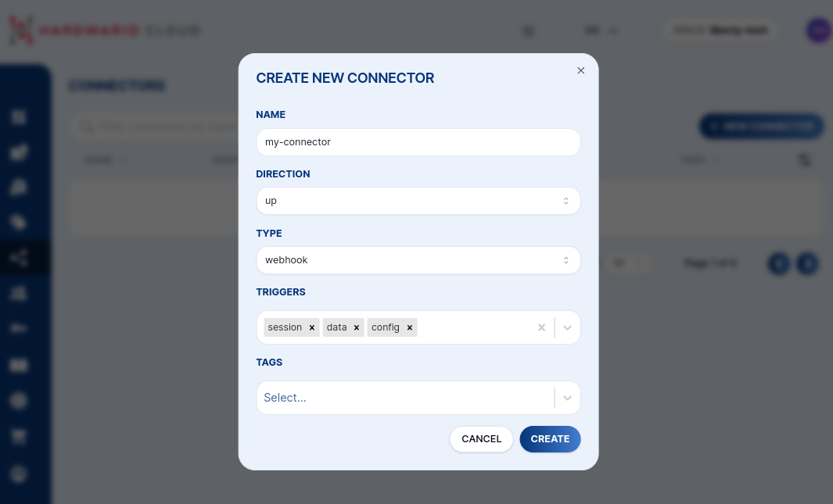The height and width of the screenshot is (504, 833).
Task: Open the Direction dropdown showing up
Action: tap(418, 201)
